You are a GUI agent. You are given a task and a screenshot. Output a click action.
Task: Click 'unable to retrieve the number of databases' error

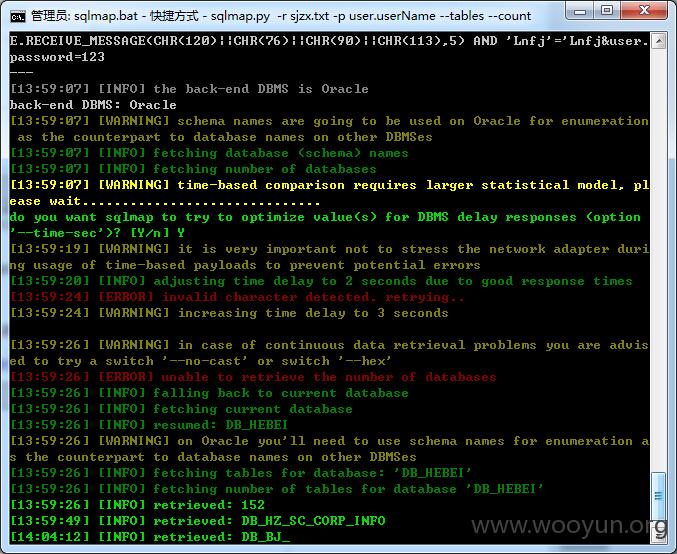point(253,377)
